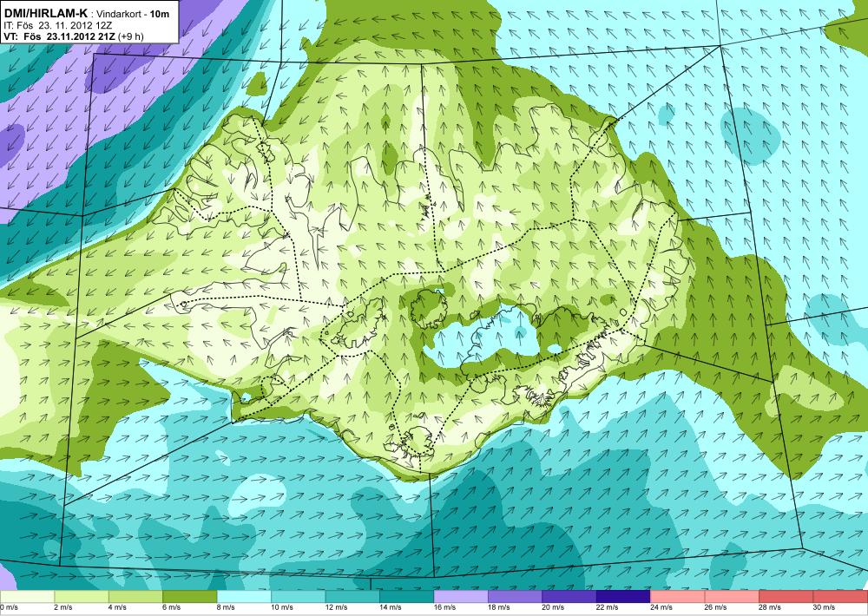The width and height of the screenshot is (868, 616).
Task: Pick the 28 m/s coral-red legend swatch
Action: coord(786,597)
